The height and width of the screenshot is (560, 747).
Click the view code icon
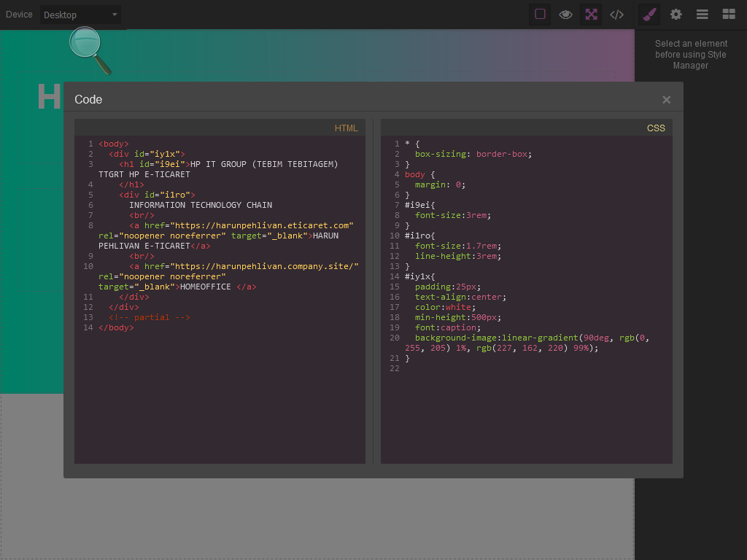[616, 15]
